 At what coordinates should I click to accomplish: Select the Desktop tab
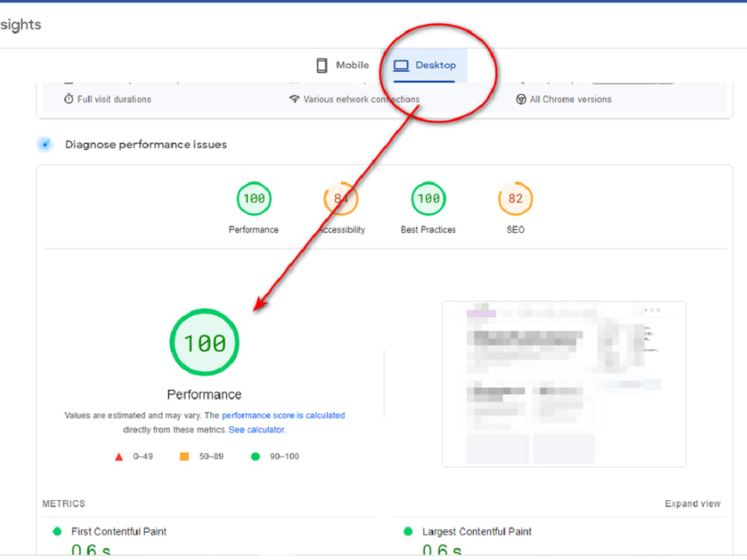pos(424,65)
